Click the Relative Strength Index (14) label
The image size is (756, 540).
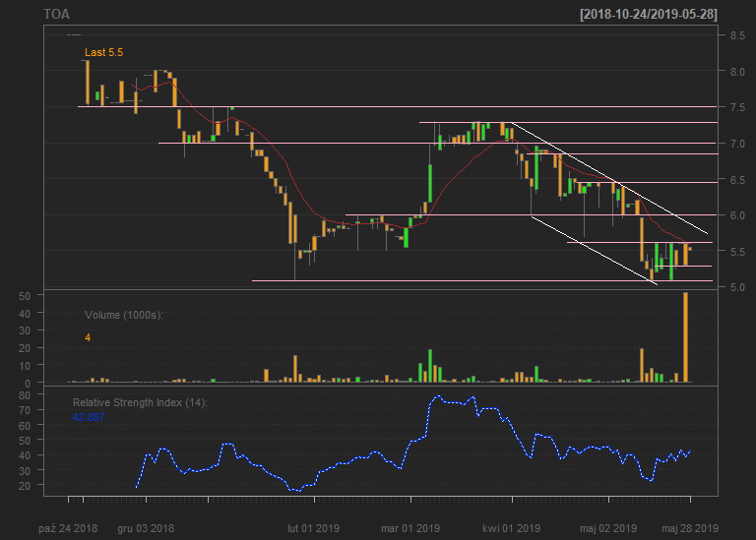coord(140,402)
